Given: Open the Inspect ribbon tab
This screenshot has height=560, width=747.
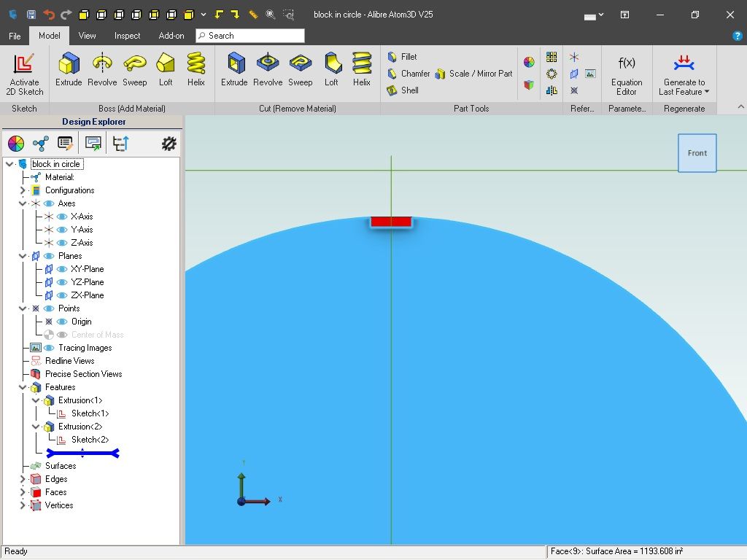Looking at the screenshot, I should pyautogui.click(x=127, y=36).
